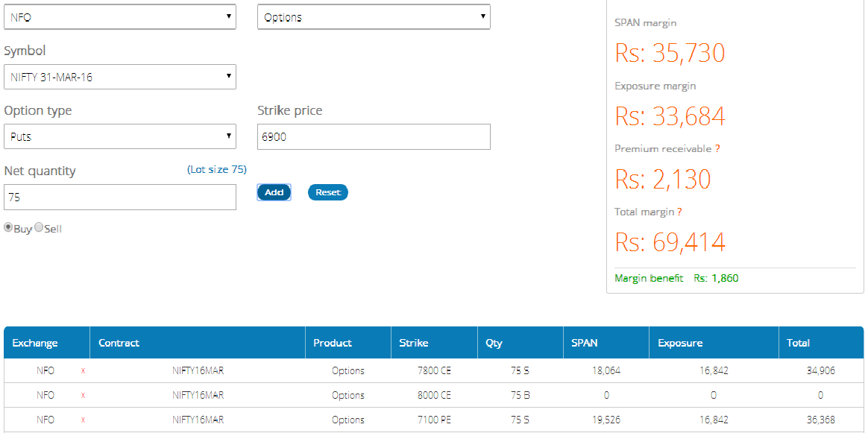Expand the NIFTY 31-MAR-16 symbol dropdown

(x=120, y=77)
